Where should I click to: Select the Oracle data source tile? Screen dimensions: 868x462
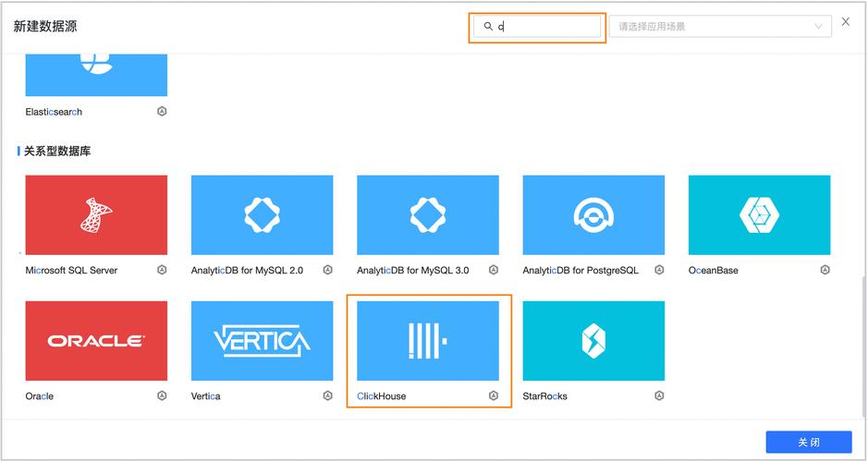pos(96,341)
